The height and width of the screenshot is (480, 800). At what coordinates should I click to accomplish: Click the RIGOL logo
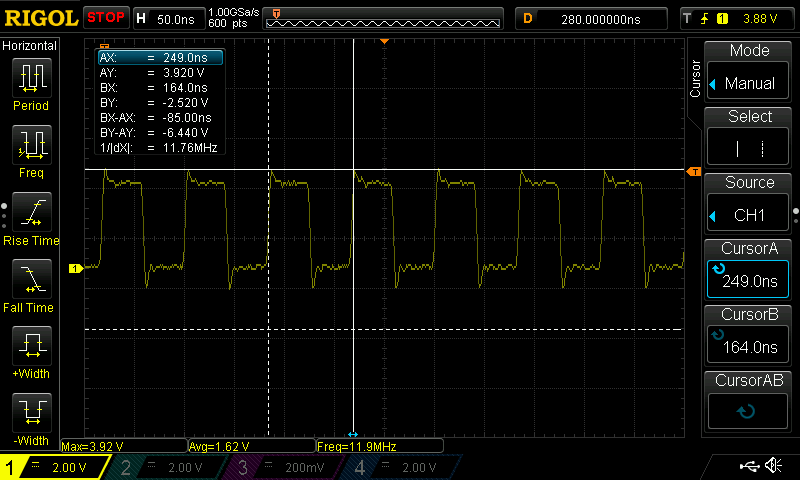(x=41, y=19)
